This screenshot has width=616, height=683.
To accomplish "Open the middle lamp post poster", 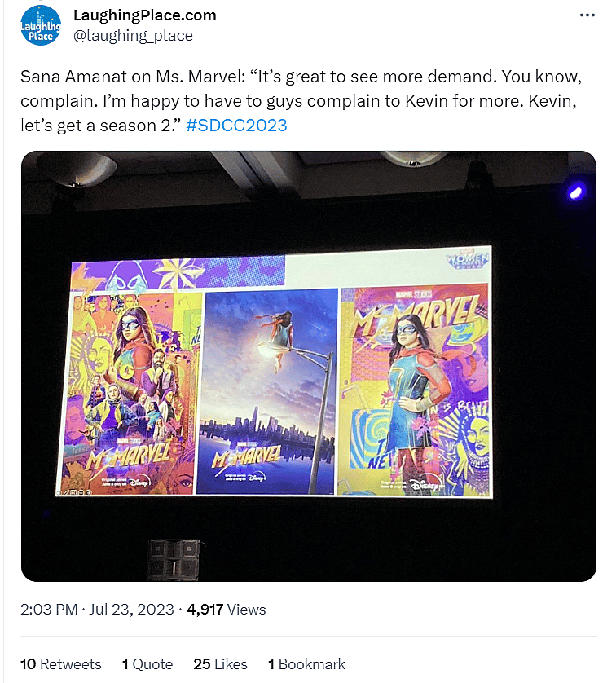I will coord(267,391).
